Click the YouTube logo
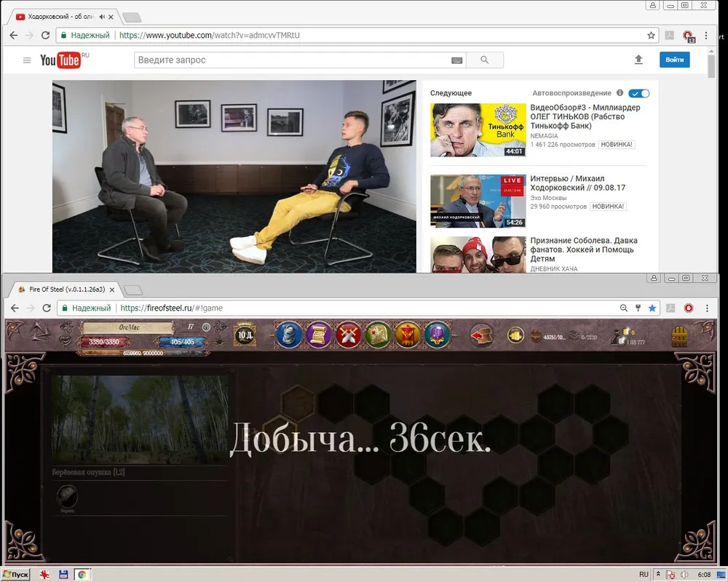This screenshot has height=582, width=728. [x=61, y=60]
